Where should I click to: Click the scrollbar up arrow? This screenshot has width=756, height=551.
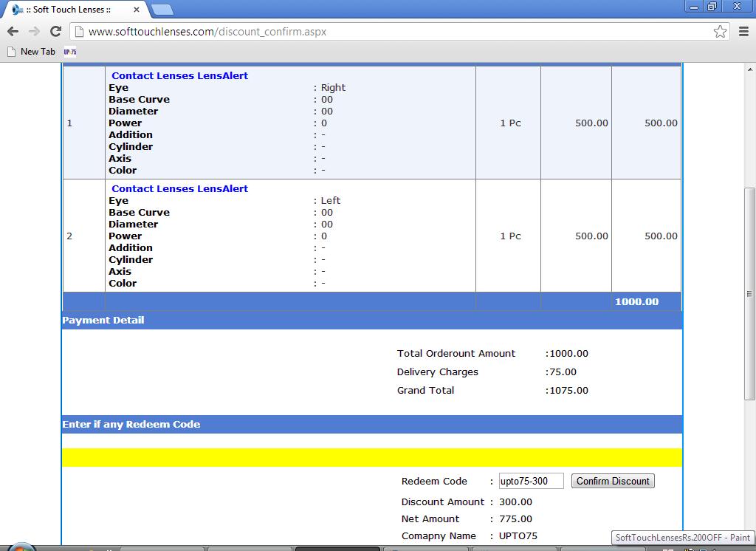tap(749, 69)
